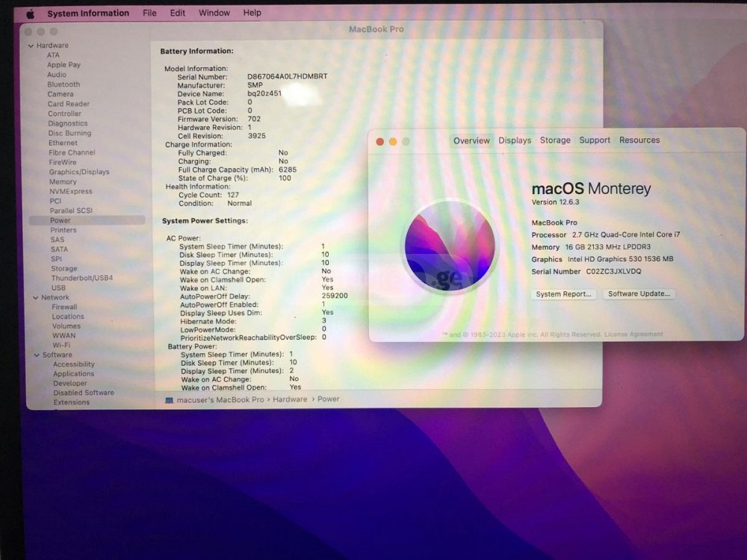Select Wi-Fi under Network
The width and height of the screenshot is (747, 560).
click(x=61, y=346)
